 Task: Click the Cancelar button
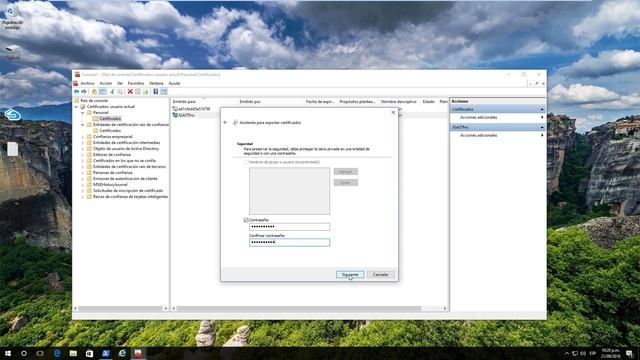380,275
